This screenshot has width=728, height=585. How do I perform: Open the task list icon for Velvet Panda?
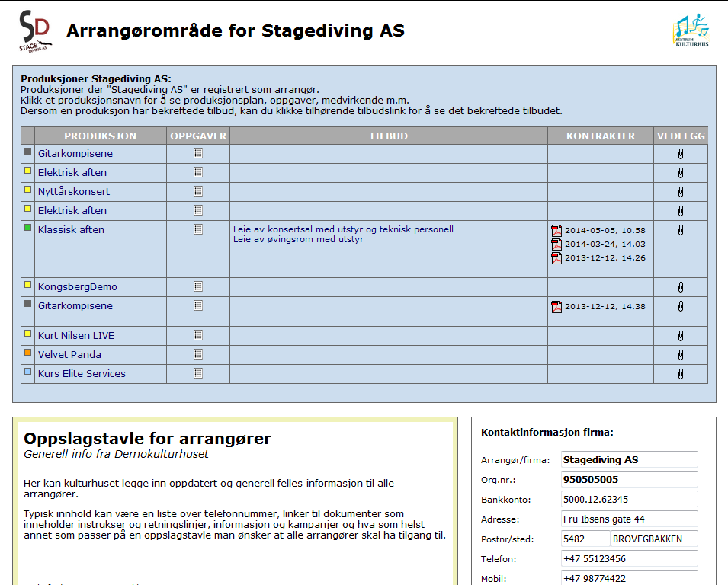pyautogui.click(x=198, y=354)
